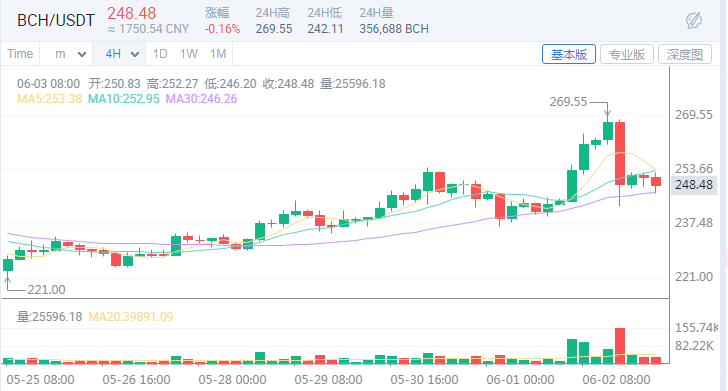Click the 237.48 price axis label
Viewport: 728px width, 391px height.
coord(694,223)
